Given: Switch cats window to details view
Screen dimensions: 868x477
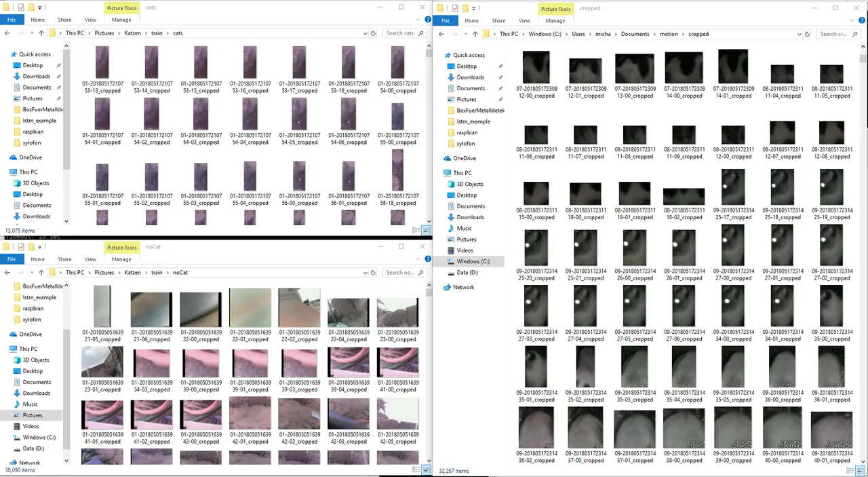Looking at the screenshot, I should [416, 231].
